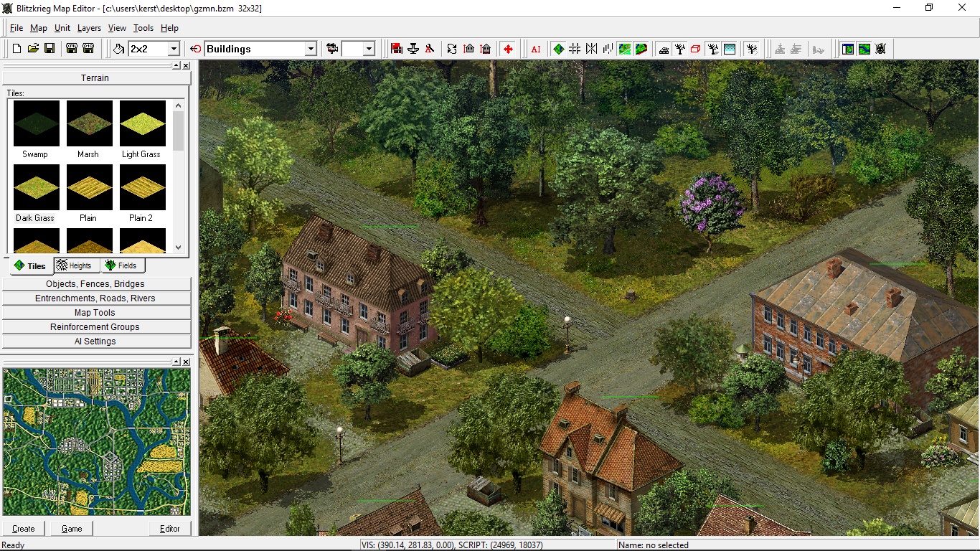Open the View menu
The height and width of the screenshot is (551, 980).
pyautogui.click(x=117, y=28)
